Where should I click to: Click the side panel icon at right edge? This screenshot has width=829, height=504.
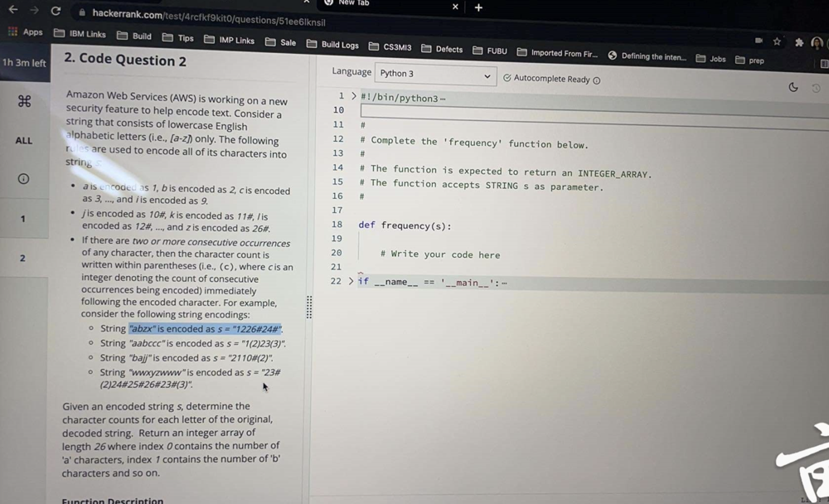coord(824,64)
